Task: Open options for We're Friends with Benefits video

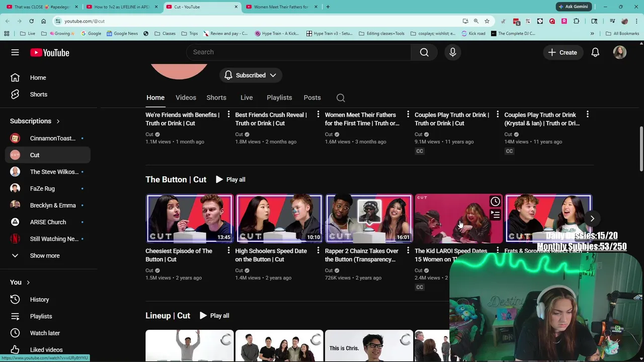Action: (x=228, y=115)
